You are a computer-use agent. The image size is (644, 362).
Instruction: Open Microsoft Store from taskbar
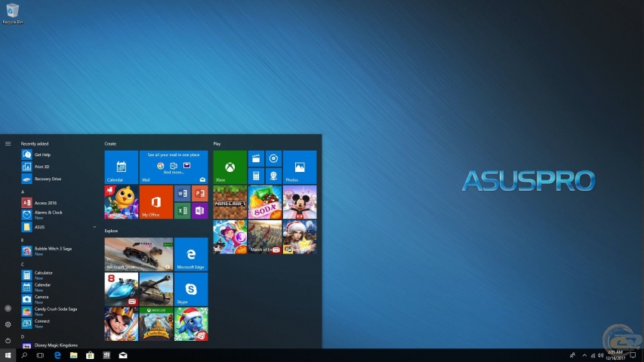(90, 355)
